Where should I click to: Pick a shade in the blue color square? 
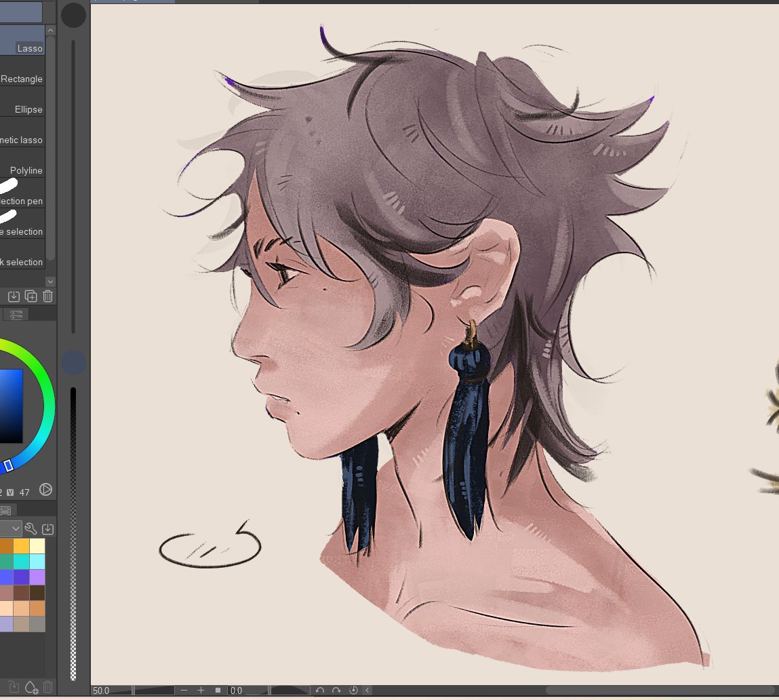click(11, 406)
